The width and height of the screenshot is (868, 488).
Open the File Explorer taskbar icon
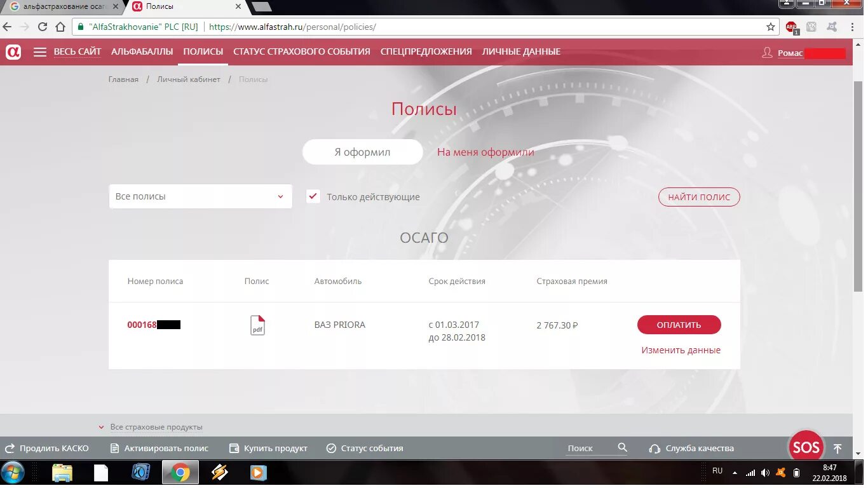(x=62, y=473)
